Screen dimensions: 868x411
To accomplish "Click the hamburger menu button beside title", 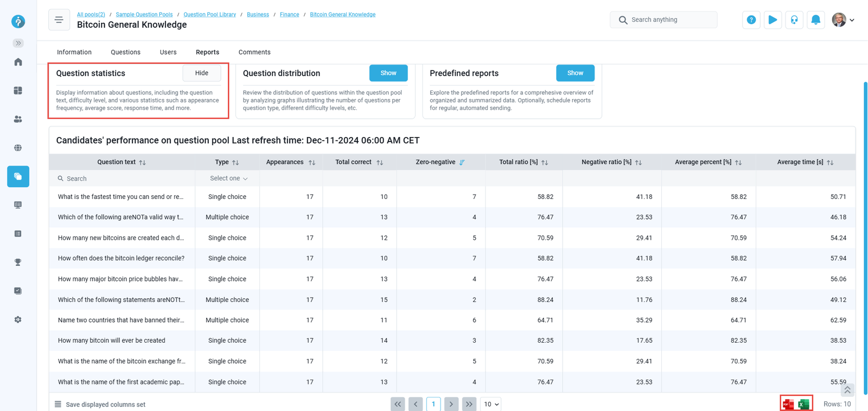I will [x=59, y=20].
